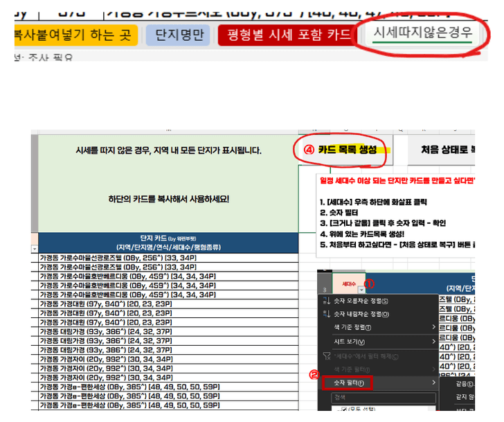Choose 같지 않음 in the number filter submenu
Screen dimensions: 504x422
465,397
